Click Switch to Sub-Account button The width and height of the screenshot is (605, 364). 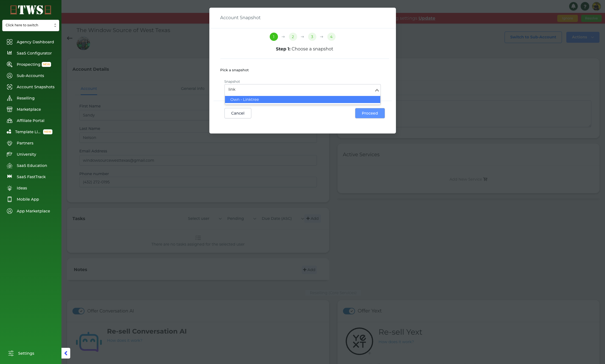pyautogui.click(x=533, y=37)
